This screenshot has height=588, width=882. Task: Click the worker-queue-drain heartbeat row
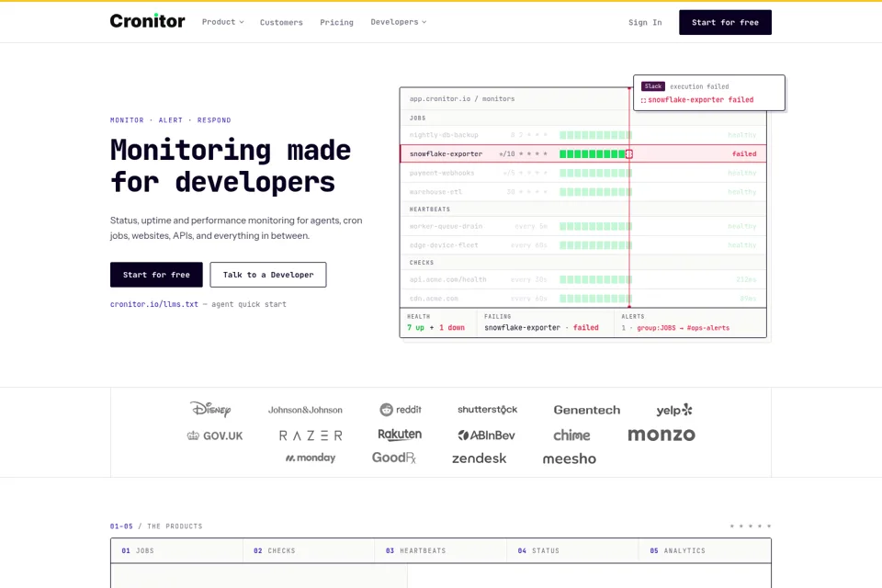(583, 226)
